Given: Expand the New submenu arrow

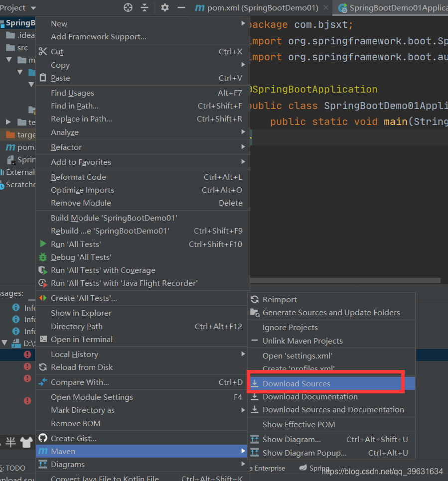Looking at the screenshot, I should click(x=243, y=23).
